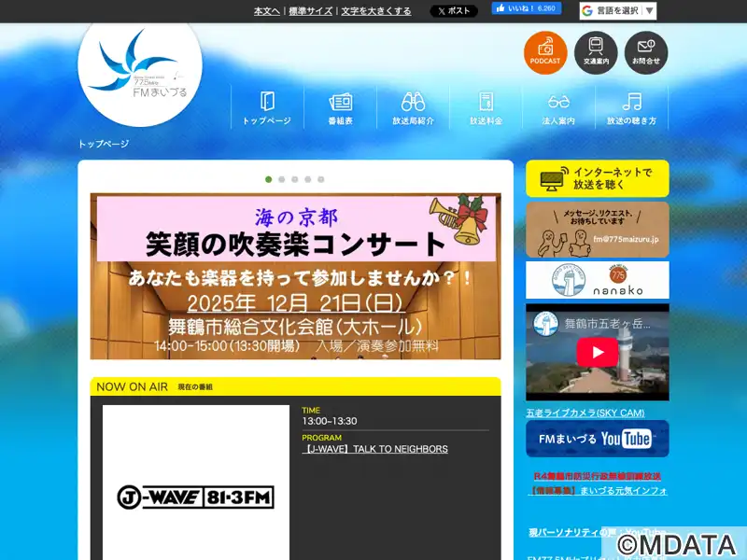The height and width of the screenshot is (560, 747).
Task: Select the third slider dot
Action: (x=295, y=179)
